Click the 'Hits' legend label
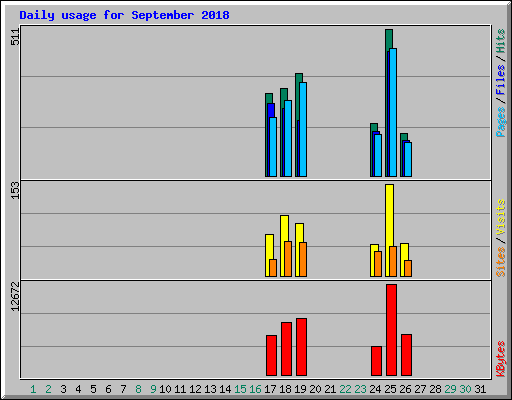 [501, 41]
